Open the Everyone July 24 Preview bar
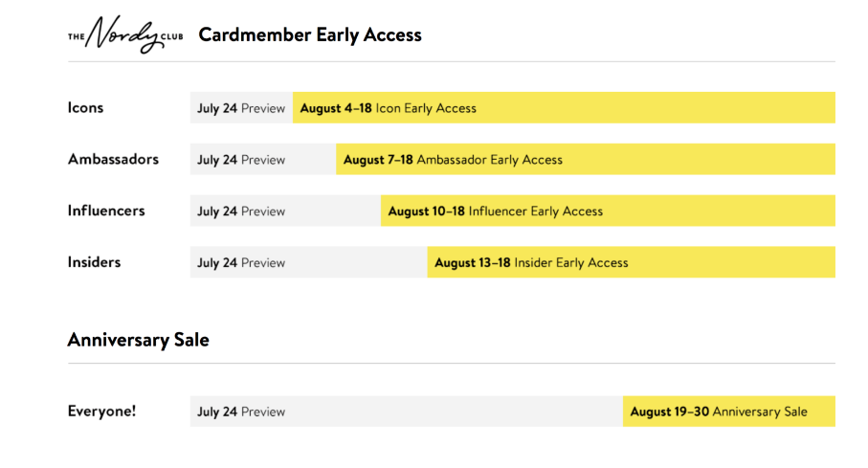 [407, 411]
